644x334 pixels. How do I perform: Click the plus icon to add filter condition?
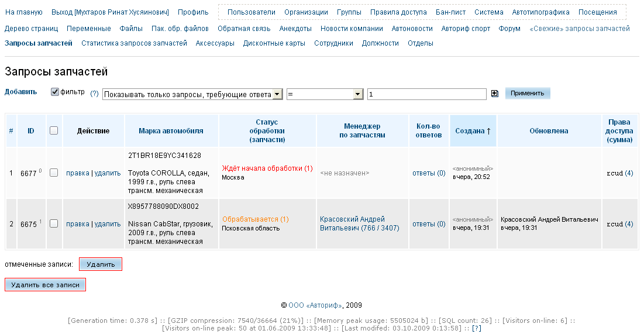[495, 94]
